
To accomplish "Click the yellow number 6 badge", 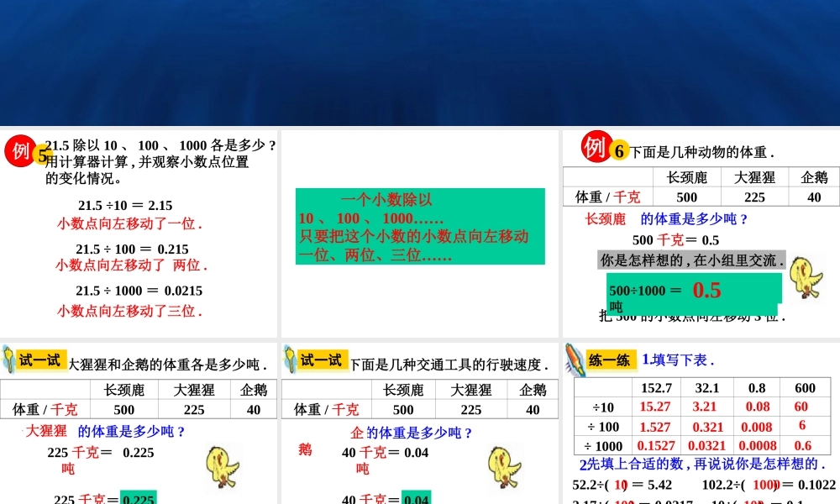I will coord(619,151).
